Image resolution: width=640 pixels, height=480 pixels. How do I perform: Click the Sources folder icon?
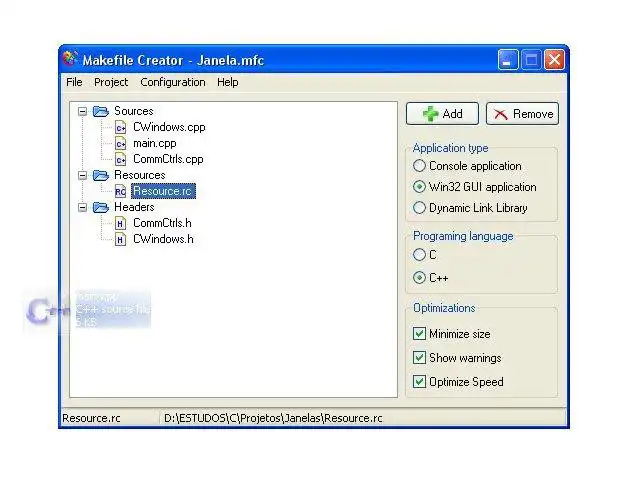coord(101,111)
